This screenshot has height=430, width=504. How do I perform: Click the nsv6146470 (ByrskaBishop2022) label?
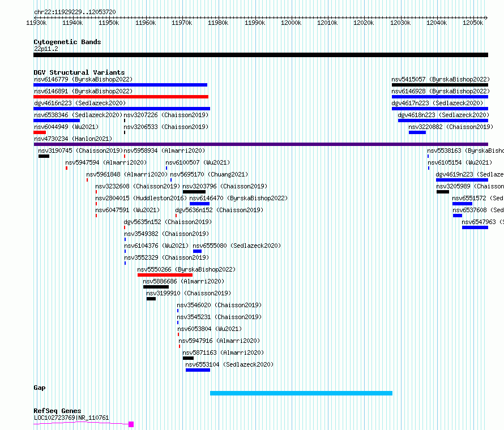coord(239,198)
